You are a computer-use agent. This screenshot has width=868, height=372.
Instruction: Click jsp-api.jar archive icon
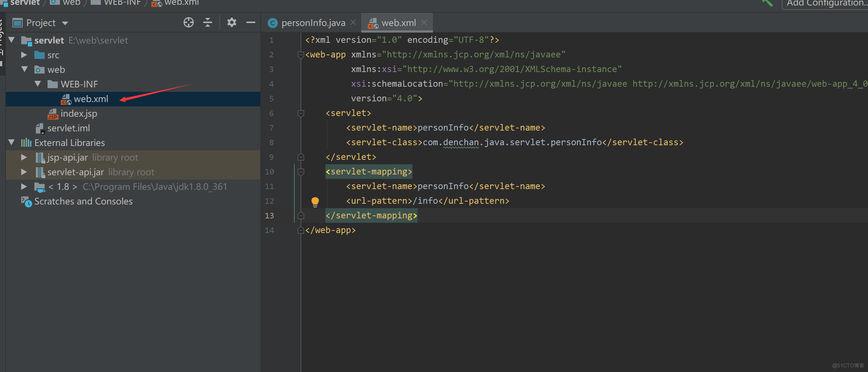[40, 158]
